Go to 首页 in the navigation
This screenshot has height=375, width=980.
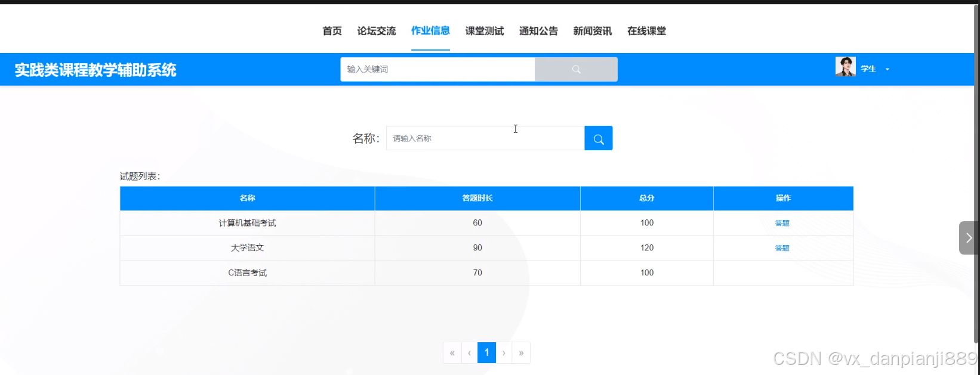point(332,31)
